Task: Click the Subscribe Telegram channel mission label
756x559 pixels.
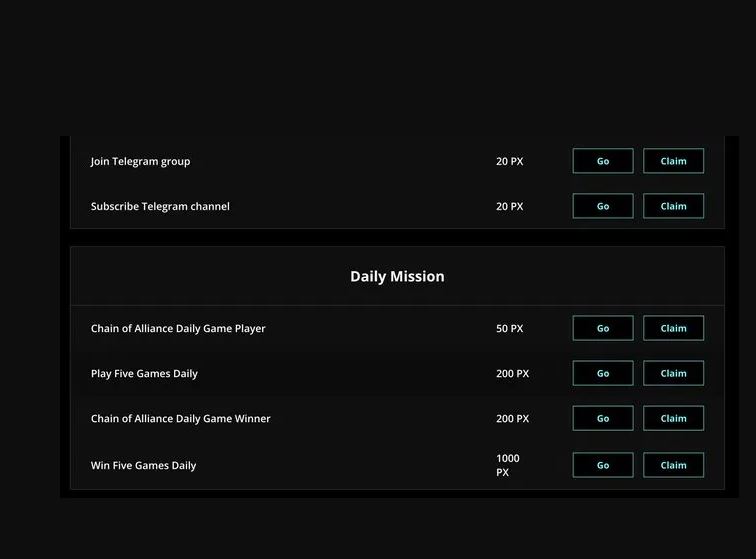Action: pos(160,207)
